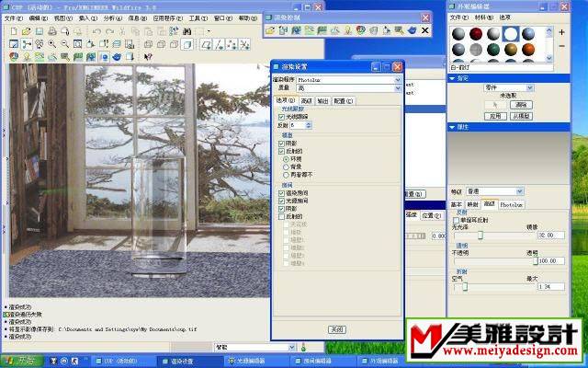Toggle the first 阴影 shadows checkbox above the radio buttons
Screen dimensions: 588x368
(x=282, y=144)
